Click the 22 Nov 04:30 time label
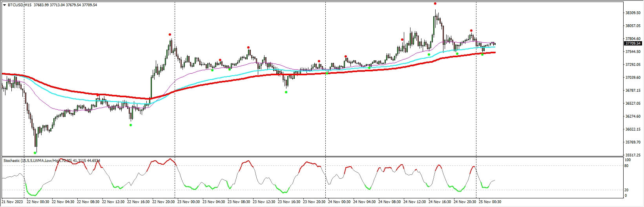644x207 pixels. pos(63,202)
